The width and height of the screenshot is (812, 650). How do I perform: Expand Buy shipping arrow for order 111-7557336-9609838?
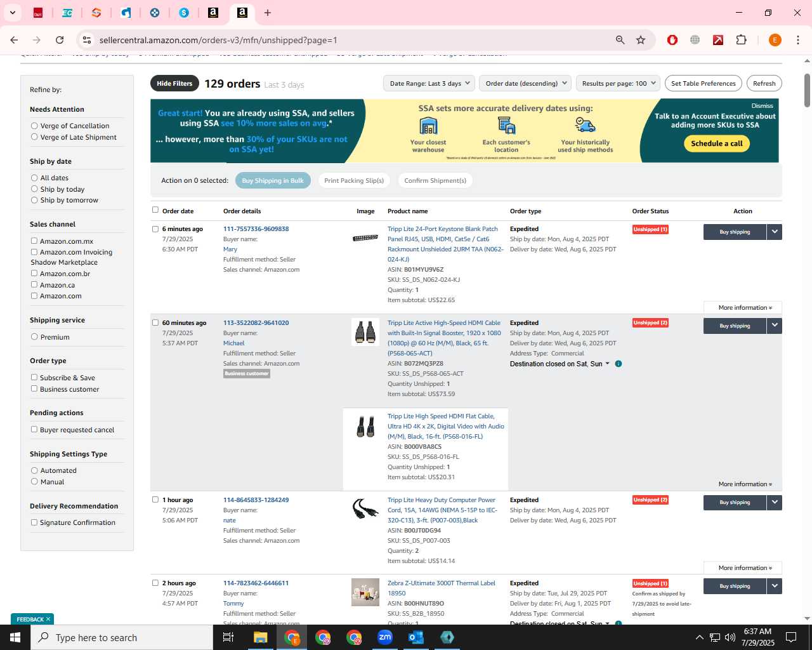[x=775, y=232]
